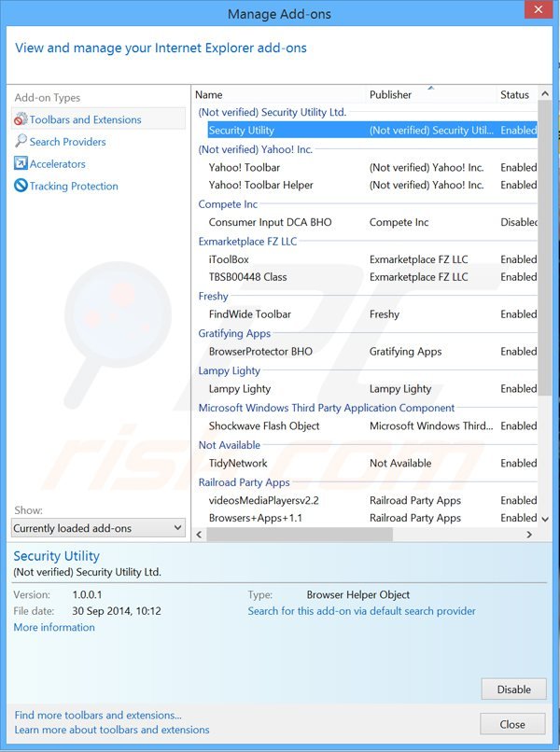Collapse the Exmarketplace FZ LLC group
The width and height of the screenshot is (560, 752).
click(x=247, y=242)
